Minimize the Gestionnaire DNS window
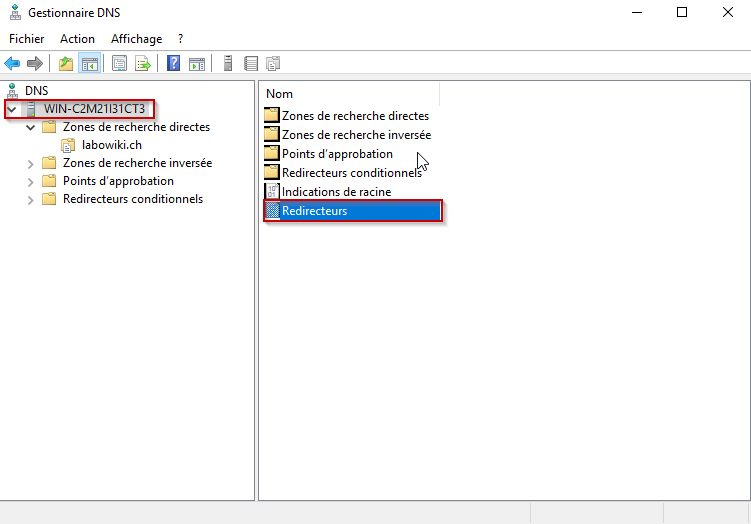Image resolution: width=751 pixels, height=524 pixels. point(637,12)
